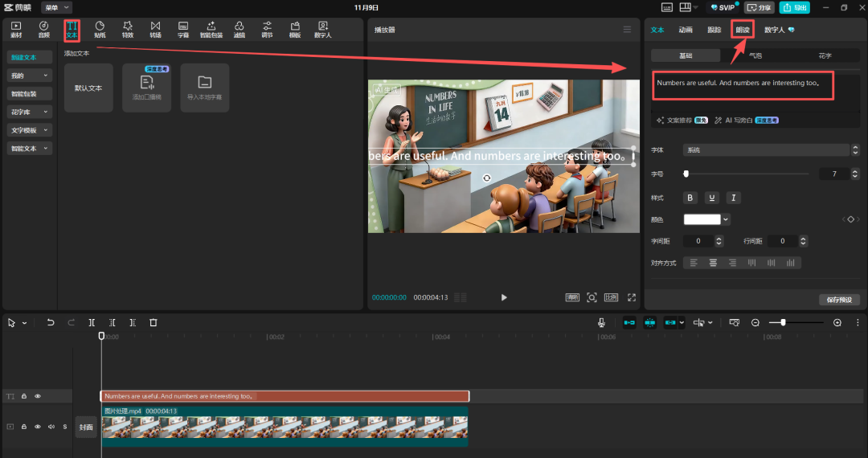Open the 转场 (transitions) panel icon
Viewport: 868px width, 458px height.
155,30
